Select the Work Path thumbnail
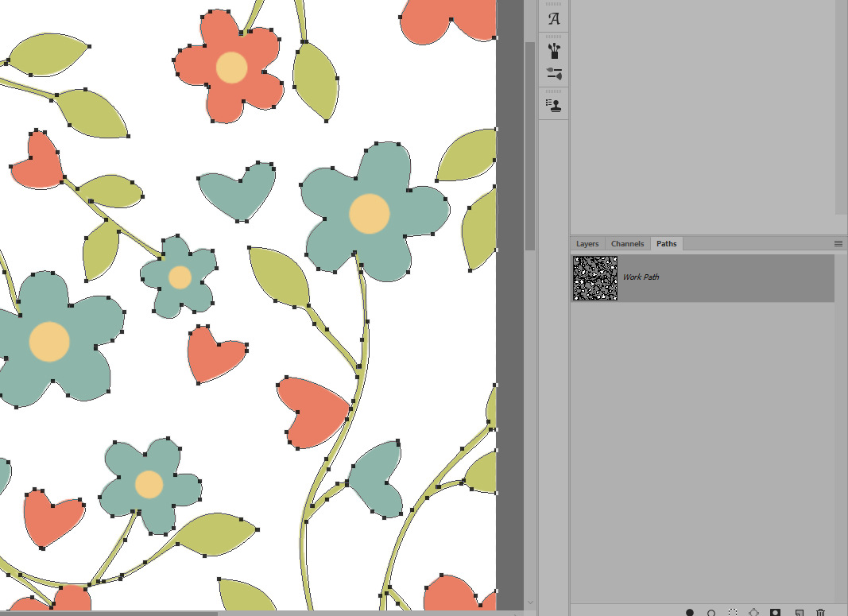This screenshot has height=616, width=848. point(595,278)
